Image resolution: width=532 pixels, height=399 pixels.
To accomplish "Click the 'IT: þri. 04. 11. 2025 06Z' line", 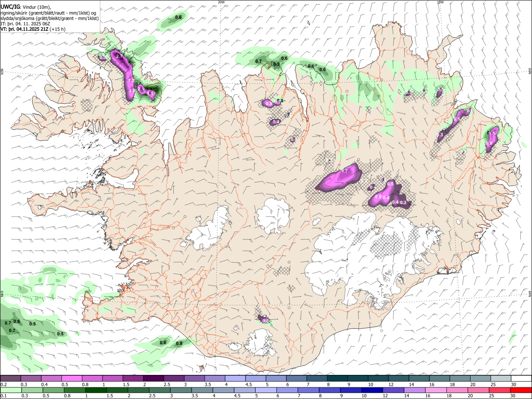I will click(25, 24).
